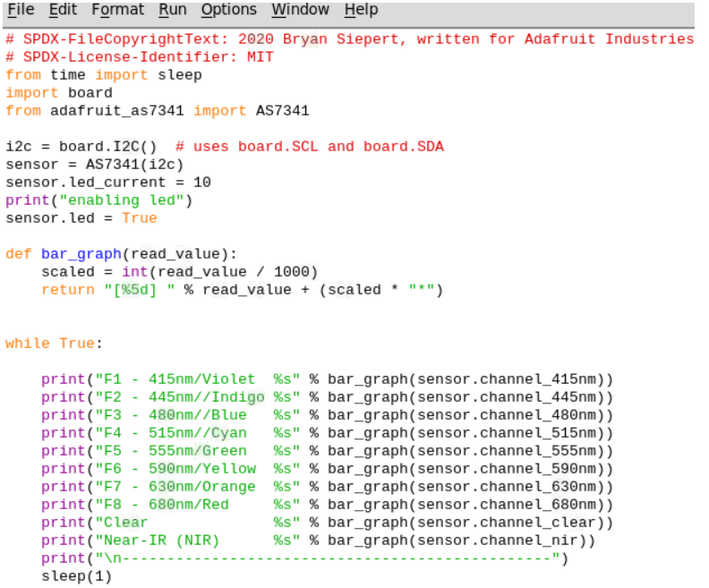Place cursor on 'import board' line

click(59, 93)
